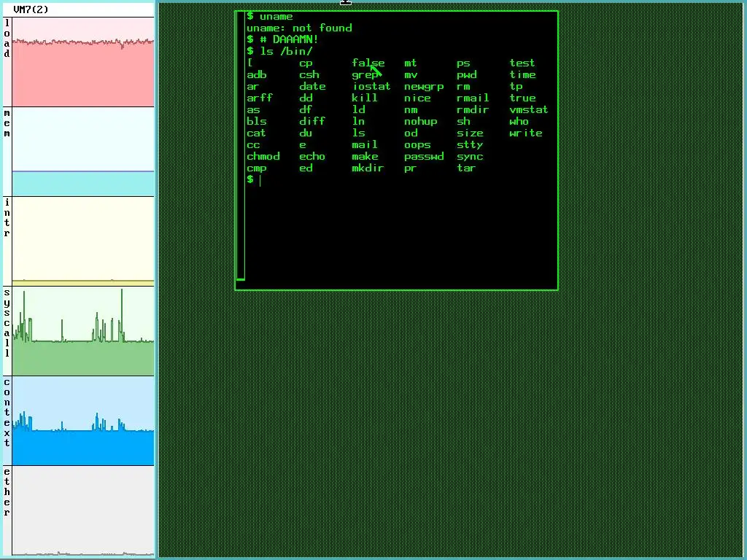Click the 'mail' file name
Viewport: 747px width, 560px height.
point(365,145)
